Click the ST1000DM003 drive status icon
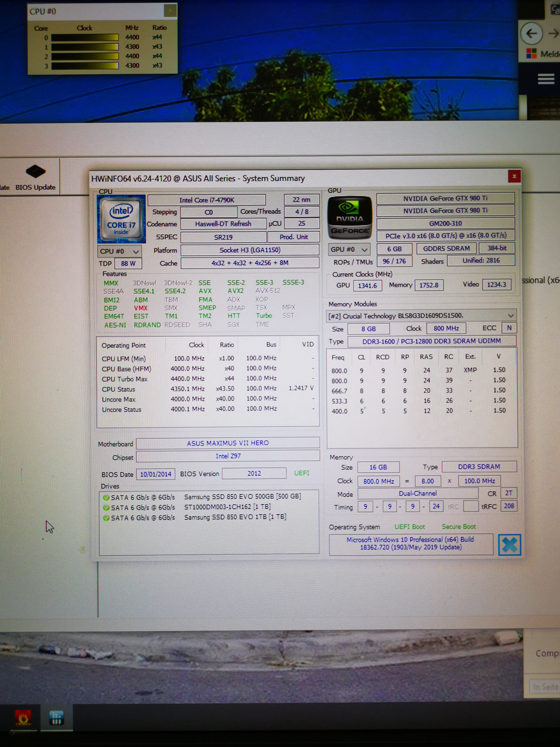The height and width of the screenshot is (747, 560). click(x=106, y=508)
